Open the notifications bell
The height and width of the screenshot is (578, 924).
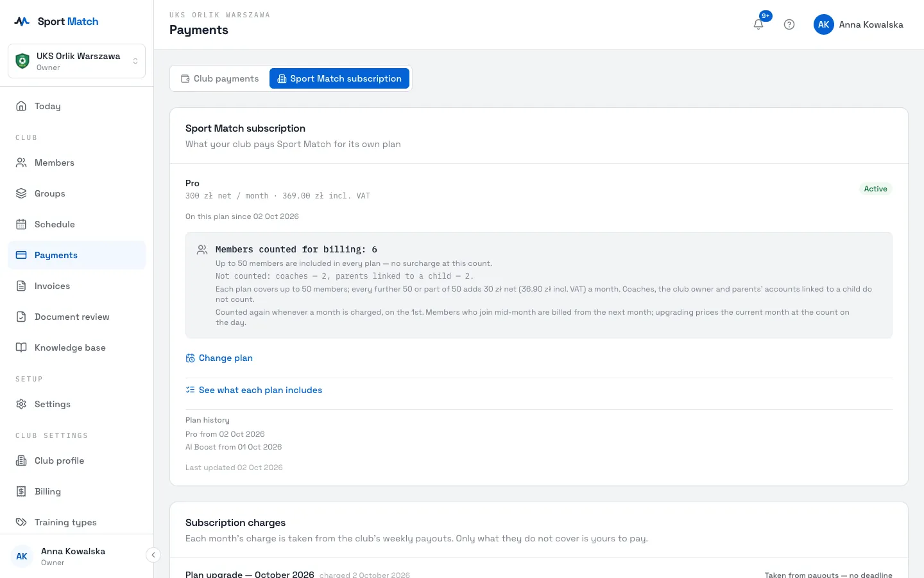758,24
